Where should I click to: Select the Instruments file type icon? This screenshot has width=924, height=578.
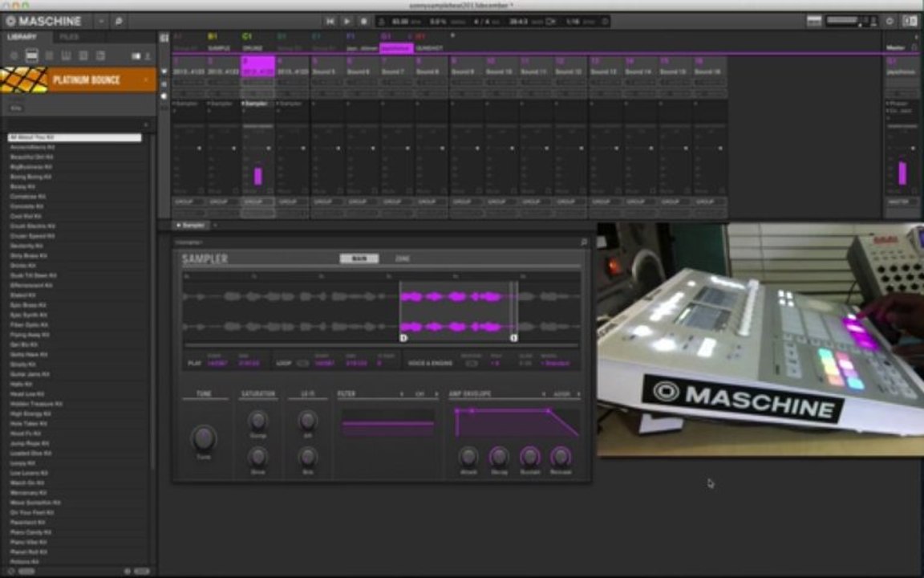[67, 56]
